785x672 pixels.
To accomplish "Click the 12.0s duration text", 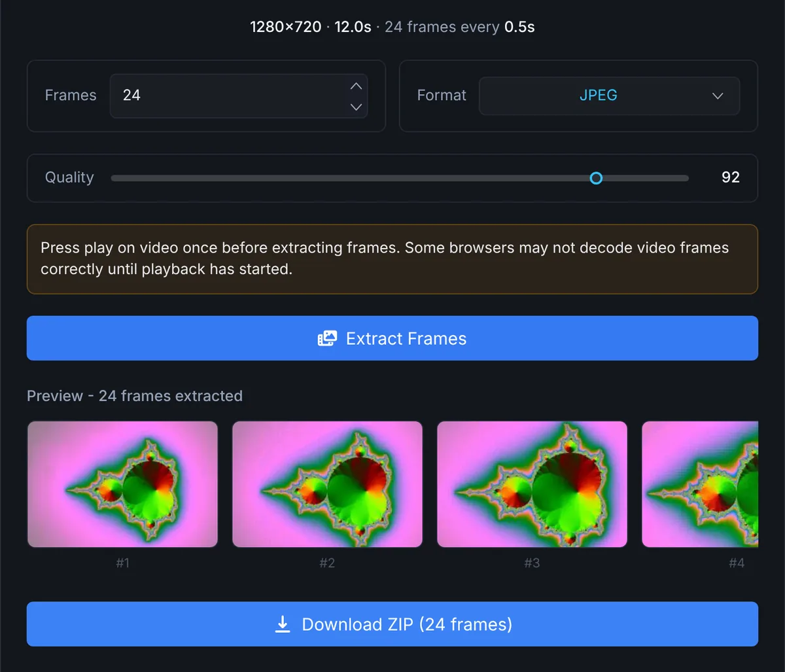I will [x=353, y=27].
